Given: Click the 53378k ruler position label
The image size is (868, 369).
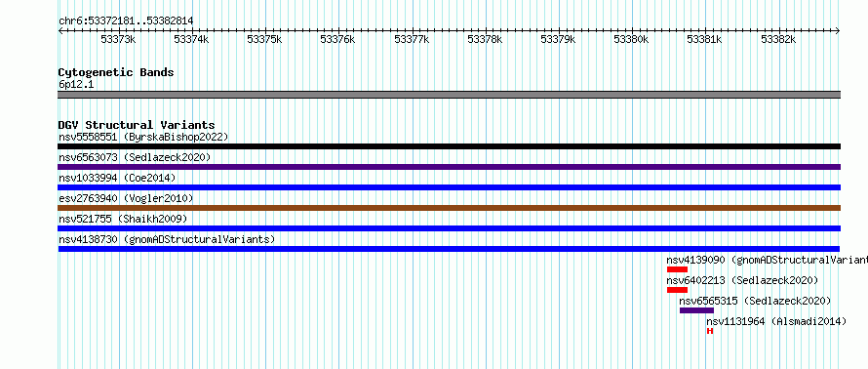Looking at the screenshot, I should [485, 39].
